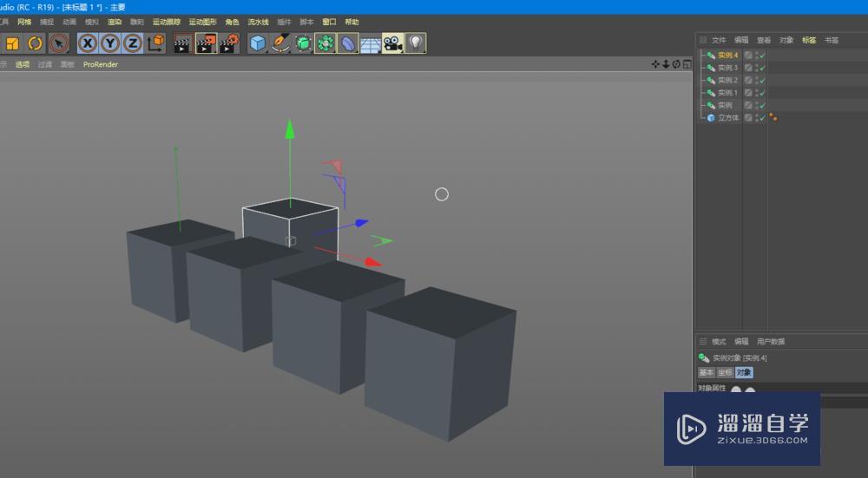
Task: Open viewport 选项 menu
Action: [x=23, y=65]
